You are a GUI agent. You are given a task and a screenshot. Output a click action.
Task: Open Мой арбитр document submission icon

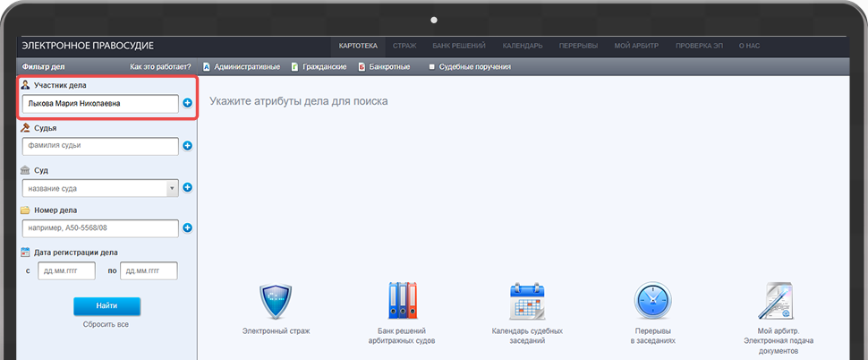click(778, 302)
